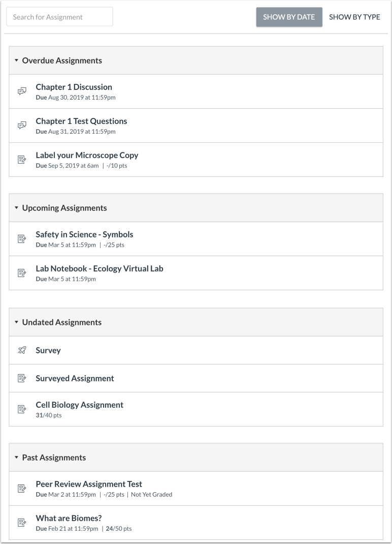Click the discussion icon beside Chapter 1 Discussion
The height and width of the screenshot is (544, 392).
(22, 92)
